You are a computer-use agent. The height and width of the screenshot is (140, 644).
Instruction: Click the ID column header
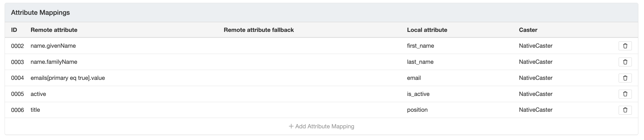pos(14,30)
